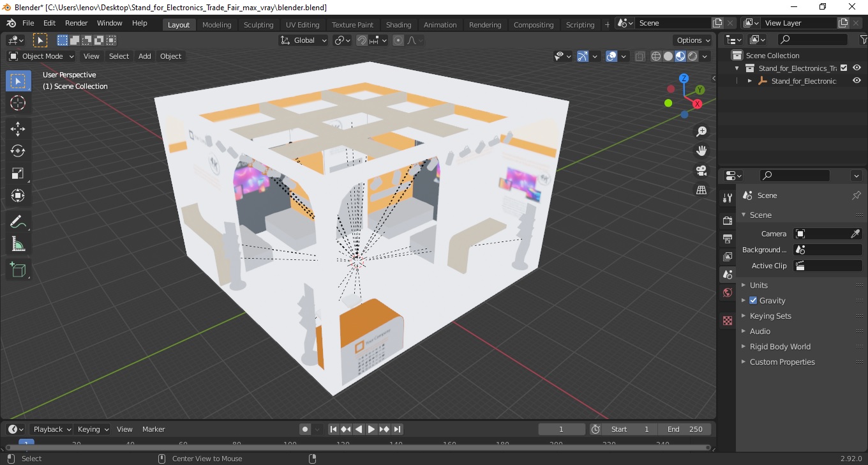Select the Cursor tool in toolbar
This screenshot has height=465, width=868.
(18, 103)
